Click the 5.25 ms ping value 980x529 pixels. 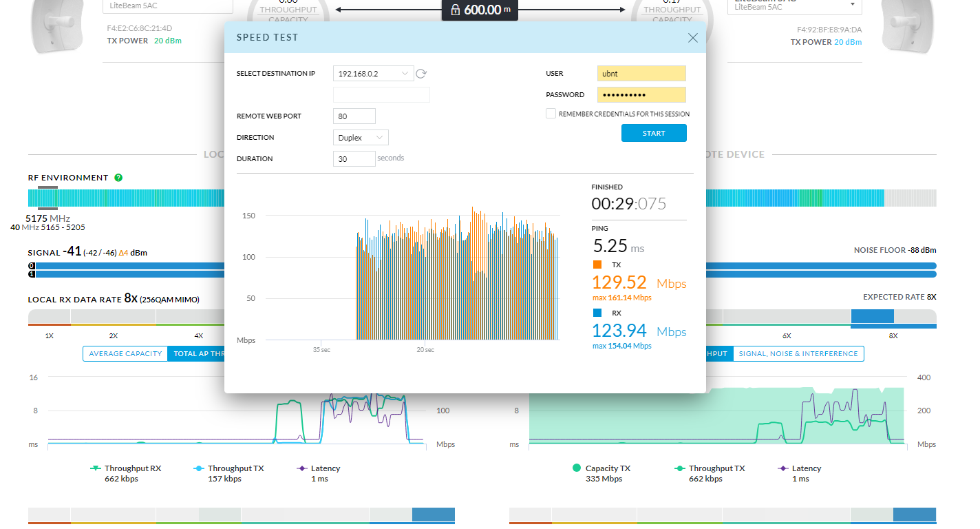(619, 246)
